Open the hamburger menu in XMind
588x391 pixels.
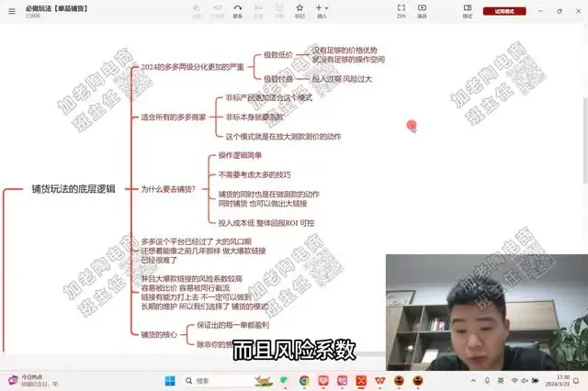(x=11, y=11)
